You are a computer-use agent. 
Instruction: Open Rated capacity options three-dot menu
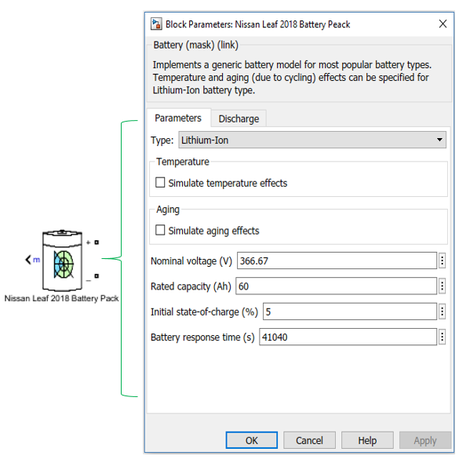(x=442, y=286)
